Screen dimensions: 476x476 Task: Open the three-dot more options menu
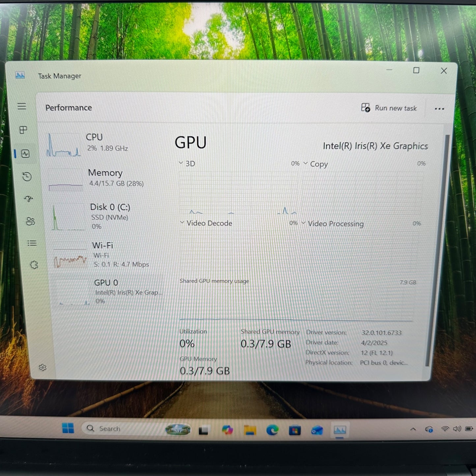pos(439,109)
